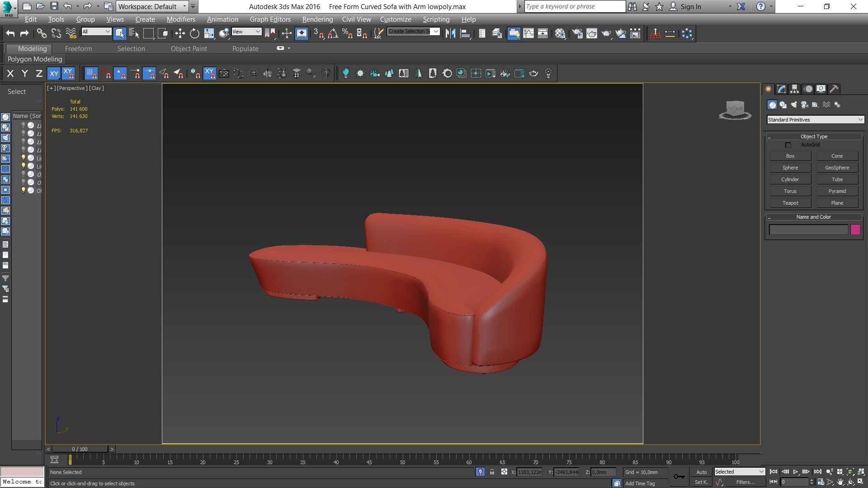Open the Utilities command panel tab

(834, 89)
